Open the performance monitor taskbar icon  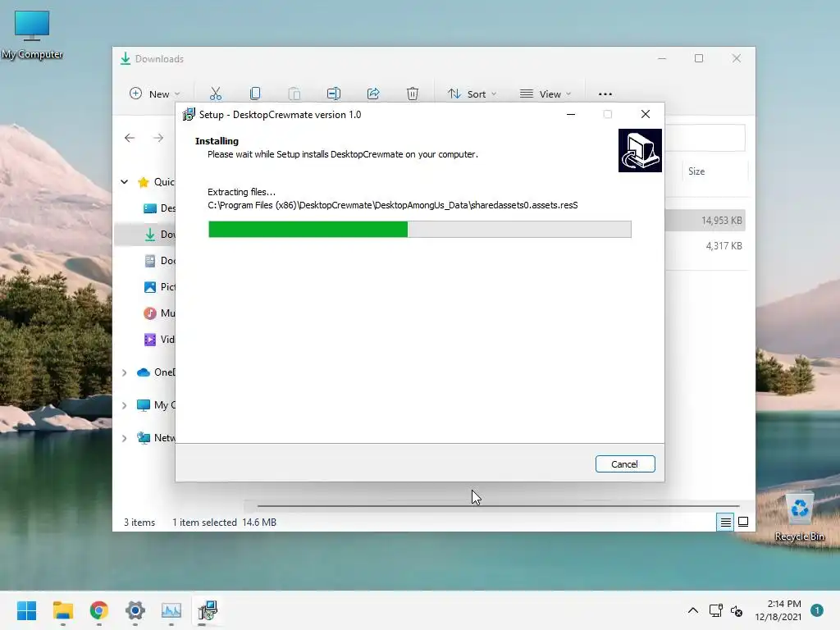(x=171, y=610)
